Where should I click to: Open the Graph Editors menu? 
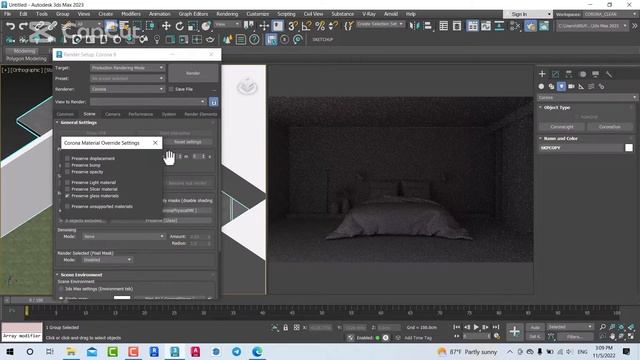(x=193, y=14)
